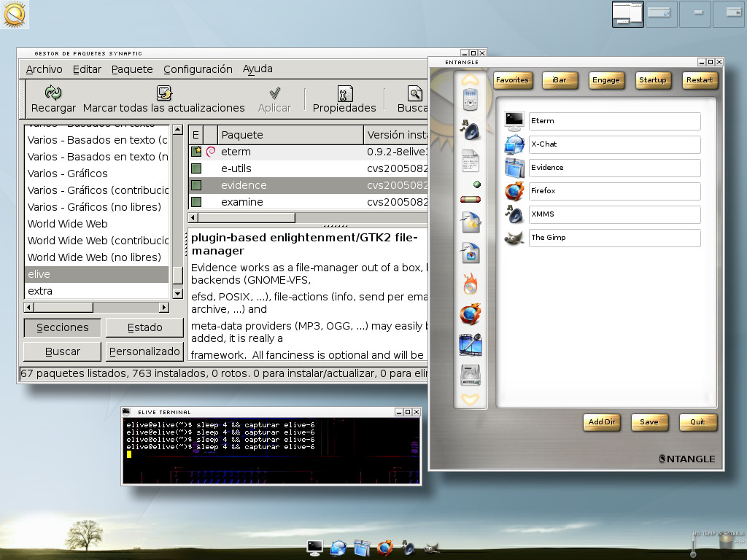Click the globe icon beside the X-Chat entry
This screenshot has width=747, height=560.
pyautogui.click(x=514, y=145)
